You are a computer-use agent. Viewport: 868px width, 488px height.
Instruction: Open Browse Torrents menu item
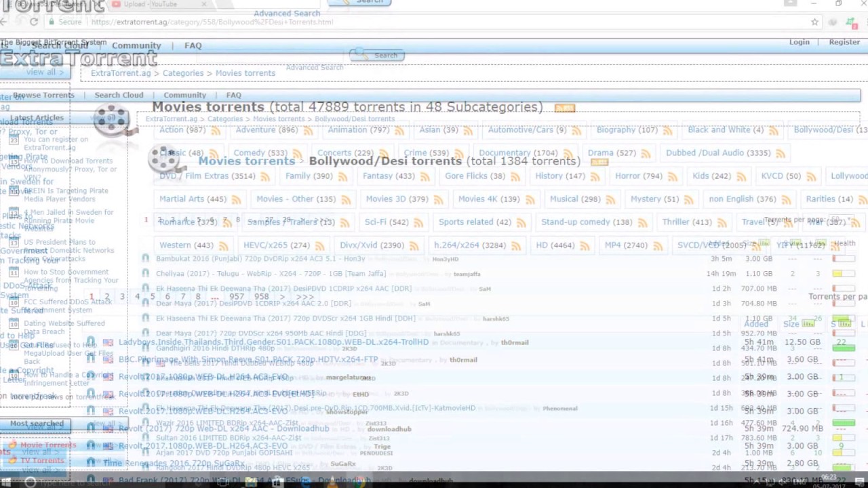(x=43, y=95)
